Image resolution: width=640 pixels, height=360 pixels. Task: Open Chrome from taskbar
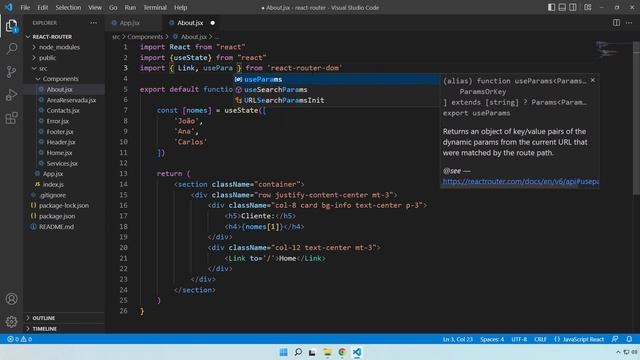click(342, 352)
